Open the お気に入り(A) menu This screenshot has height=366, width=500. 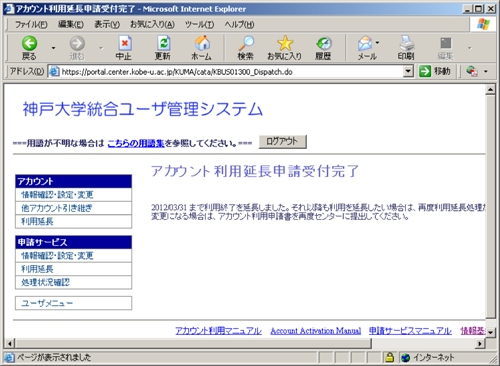click(x=152, y=24)
